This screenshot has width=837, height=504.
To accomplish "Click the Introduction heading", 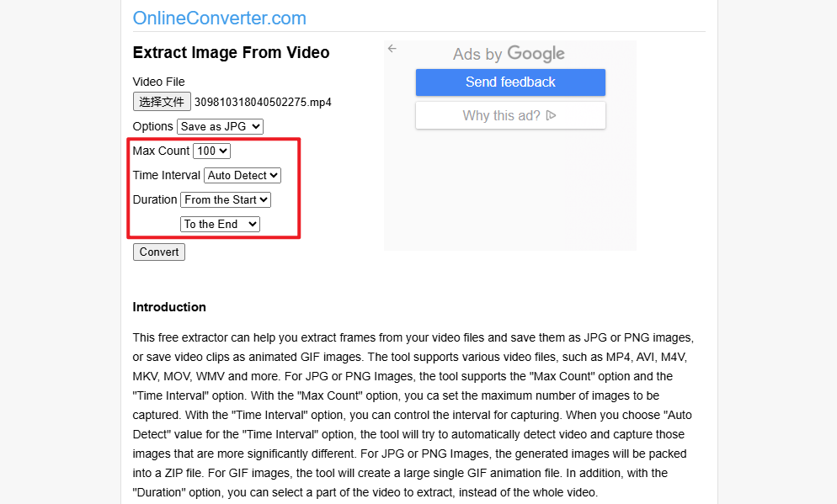I will pyautogui.click(x=169, y=307).
